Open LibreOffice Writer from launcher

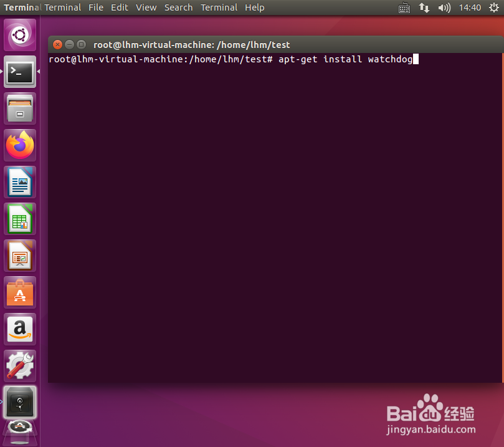pyautogui.click(x=20, y=182)
